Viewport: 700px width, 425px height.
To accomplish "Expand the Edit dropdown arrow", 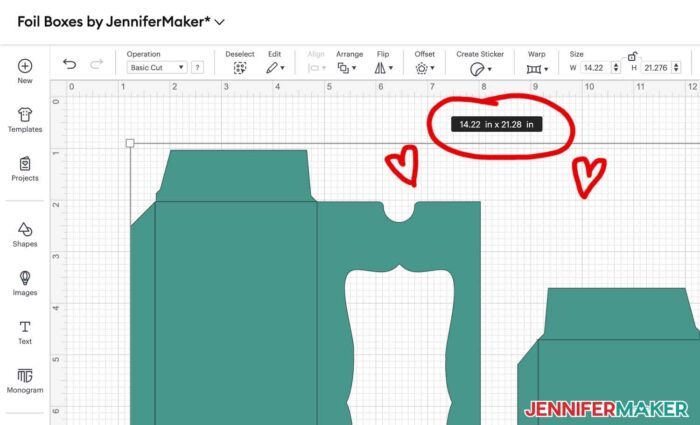I will (x=282, y=68).
